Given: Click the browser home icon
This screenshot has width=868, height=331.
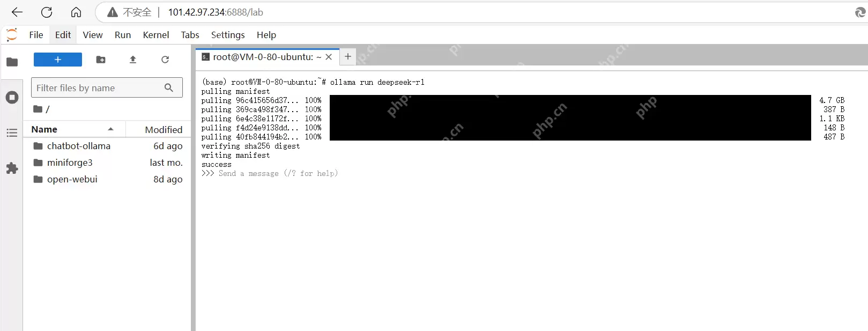Looking at the screenshot, I should [x=76, y=12].
